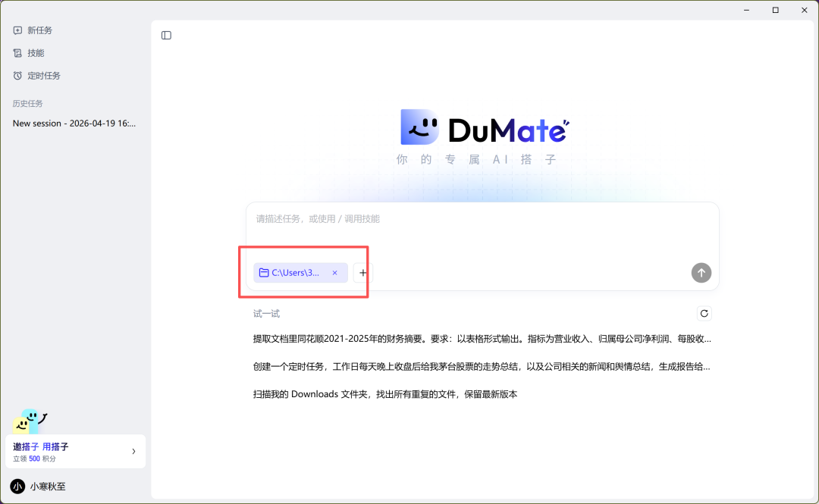
Task: Click the folder icon in path chip
Action: [x=264, y=273]
